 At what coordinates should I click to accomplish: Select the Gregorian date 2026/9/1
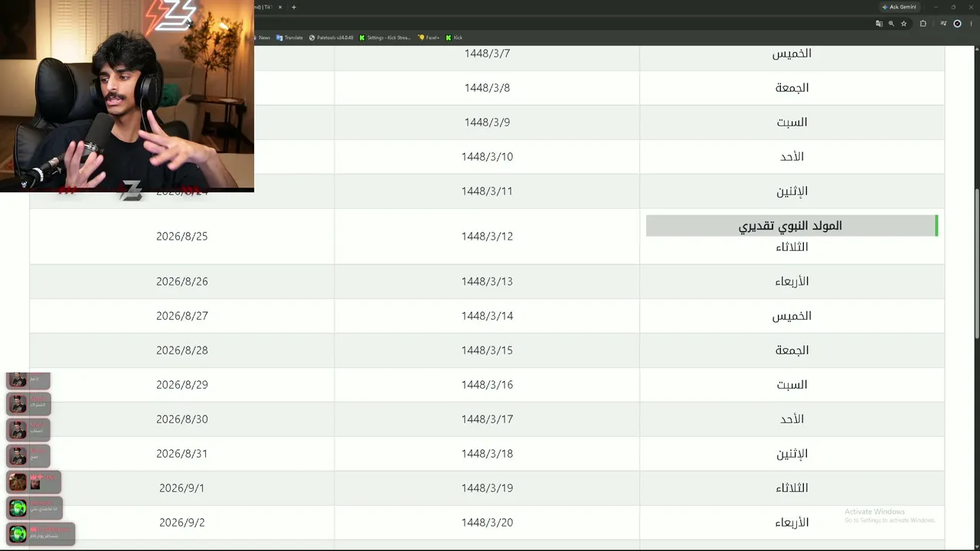tap(181, 488)
